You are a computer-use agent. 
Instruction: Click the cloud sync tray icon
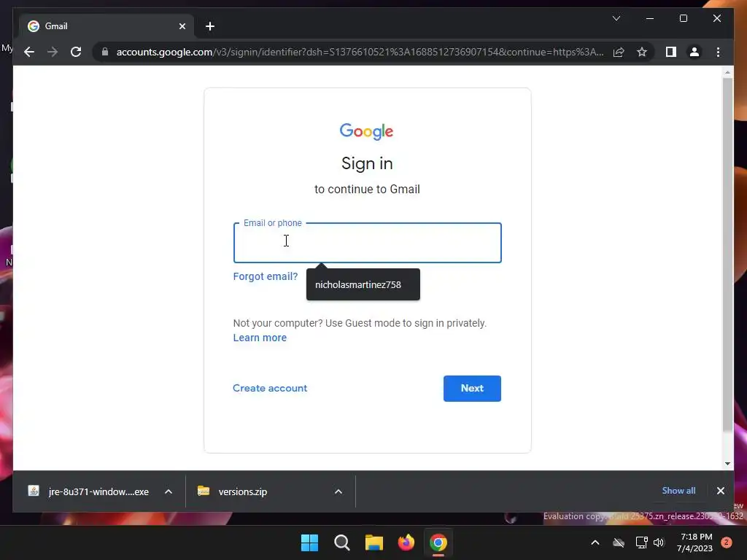click(x=619, y=542)
